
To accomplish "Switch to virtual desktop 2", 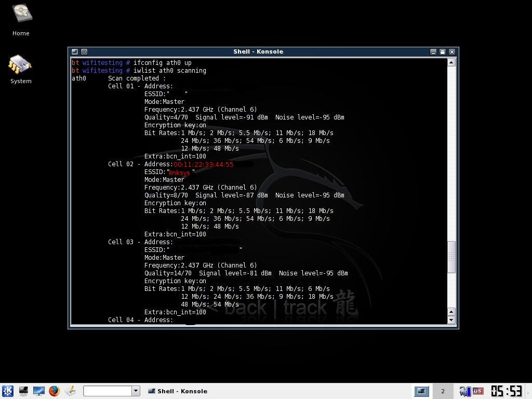I will (x=443, y=391).
